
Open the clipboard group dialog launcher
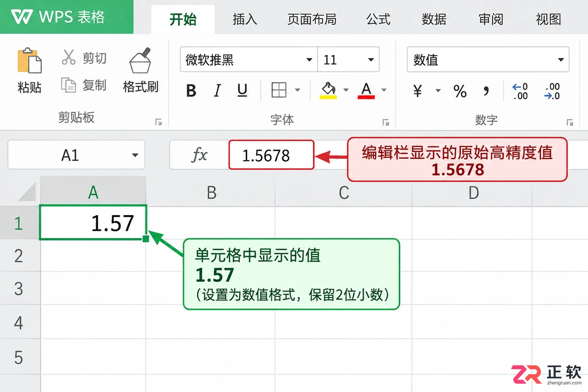point(158,122)
